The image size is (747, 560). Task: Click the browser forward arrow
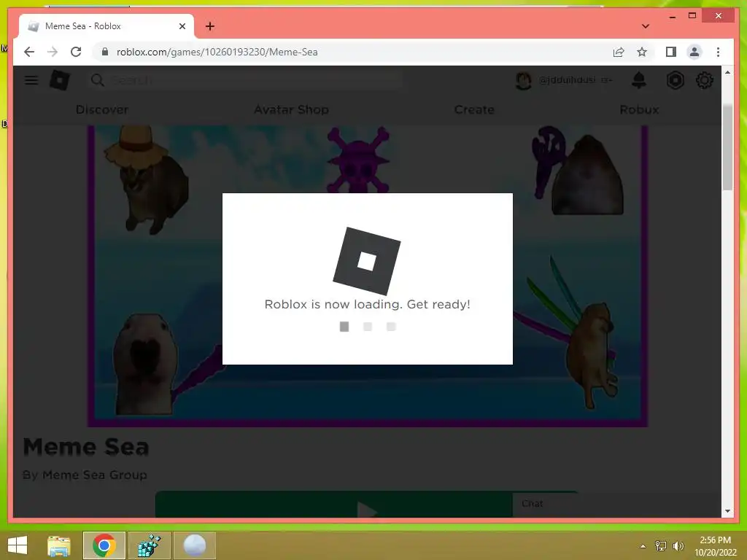coord(53,52)
